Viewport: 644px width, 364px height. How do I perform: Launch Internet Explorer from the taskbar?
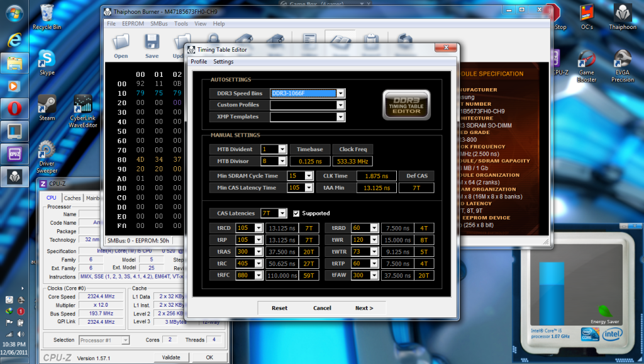(14, 40)
